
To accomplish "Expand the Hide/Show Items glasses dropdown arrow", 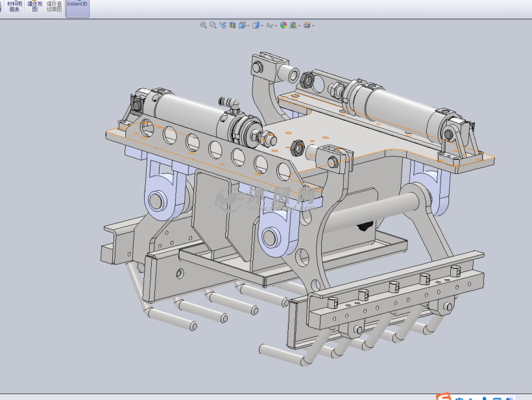I will coord(276,26).
